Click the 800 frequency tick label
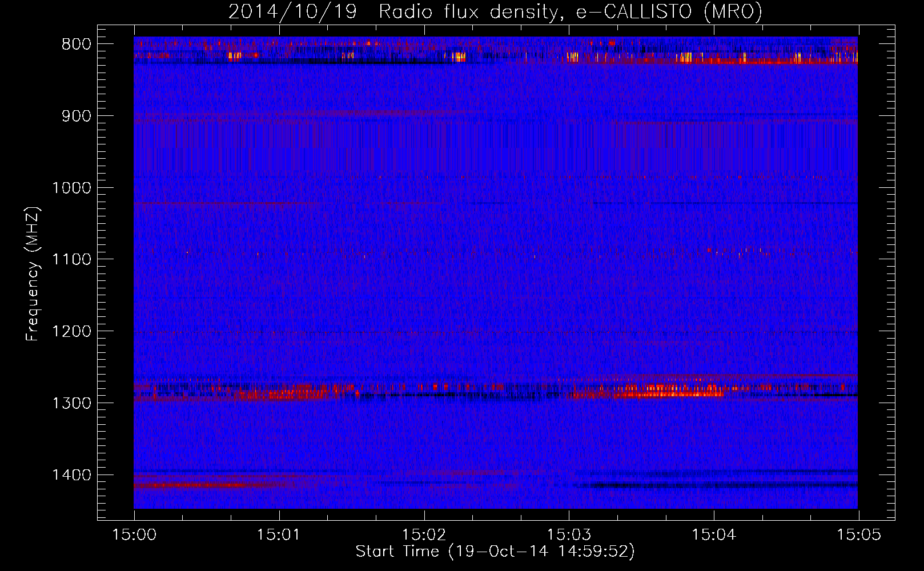924x571 pixels. [x=77, y=44]
